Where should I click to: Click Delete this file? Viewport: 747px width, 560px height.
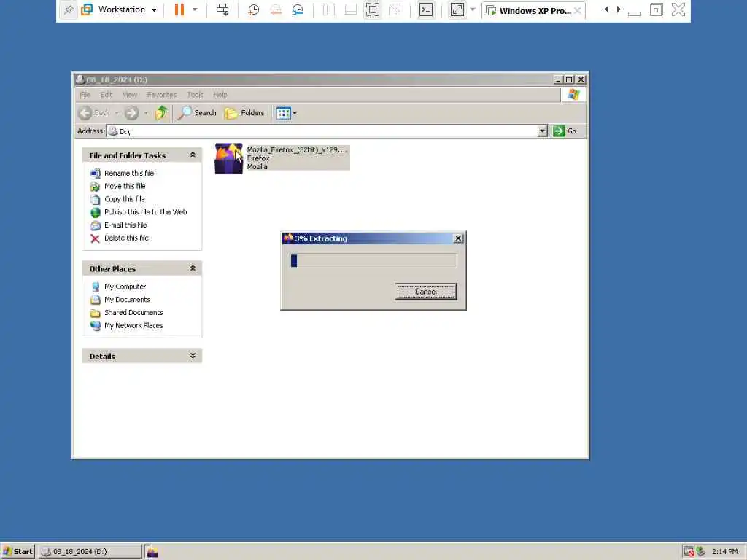coord(126,238)
